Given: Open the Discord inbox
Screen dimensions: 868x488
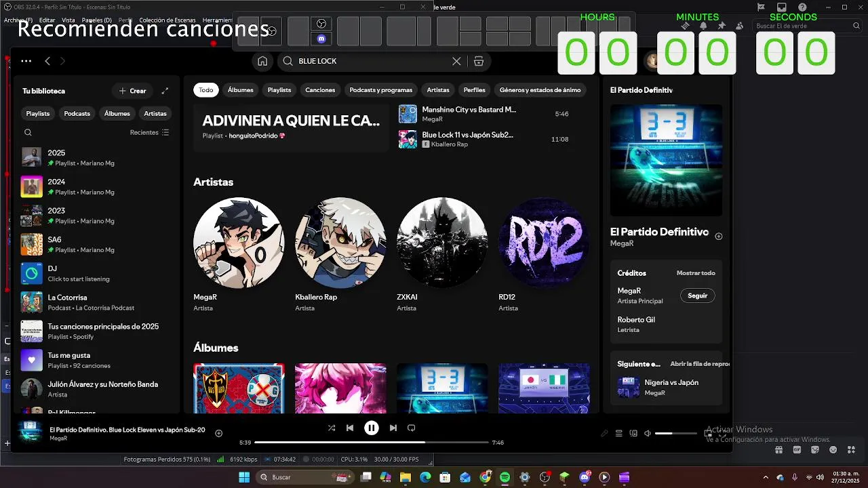Looking at the screenshot, I should (x=781, y=7).
